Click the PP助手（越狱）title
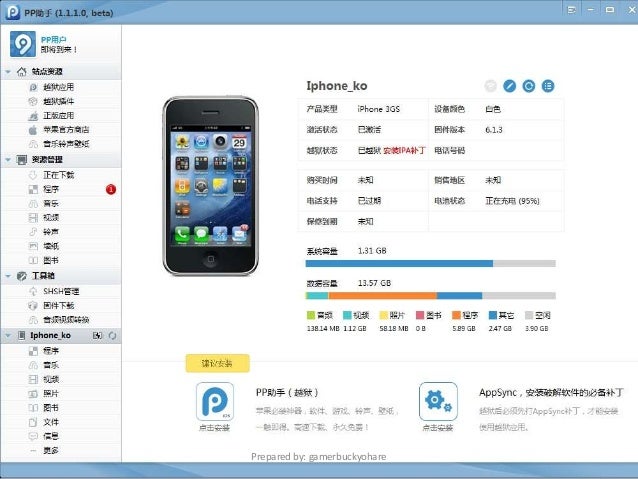The width and height of the screenshot is (638, 479). (287, 392)
